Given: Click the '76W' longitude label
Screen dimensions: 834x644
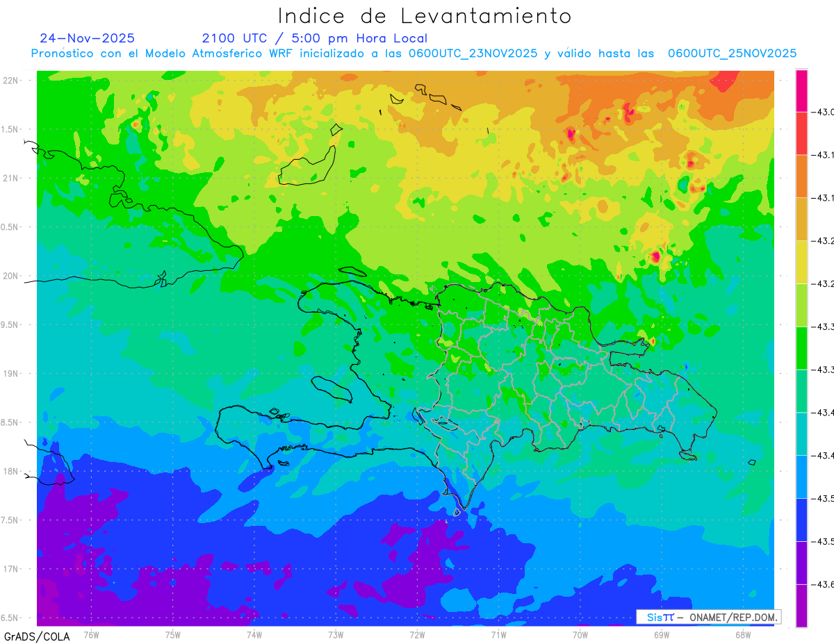Looking at the screenshot, I should click(x=91, y=635).
